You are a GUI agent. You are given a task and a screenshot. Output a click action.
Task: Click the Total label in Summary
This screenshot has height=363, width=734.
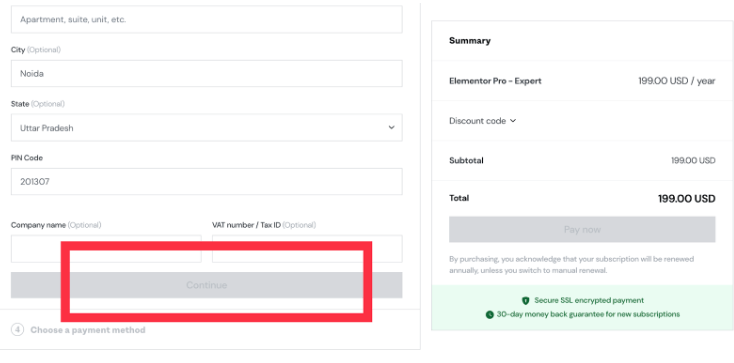(x=459, y=198)
